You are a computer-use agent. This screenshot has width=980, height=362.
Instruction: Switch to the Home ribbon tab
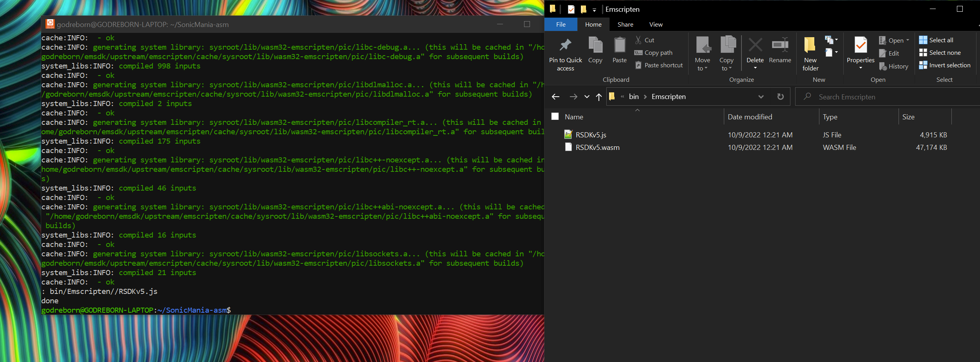[x=593, y=24]
